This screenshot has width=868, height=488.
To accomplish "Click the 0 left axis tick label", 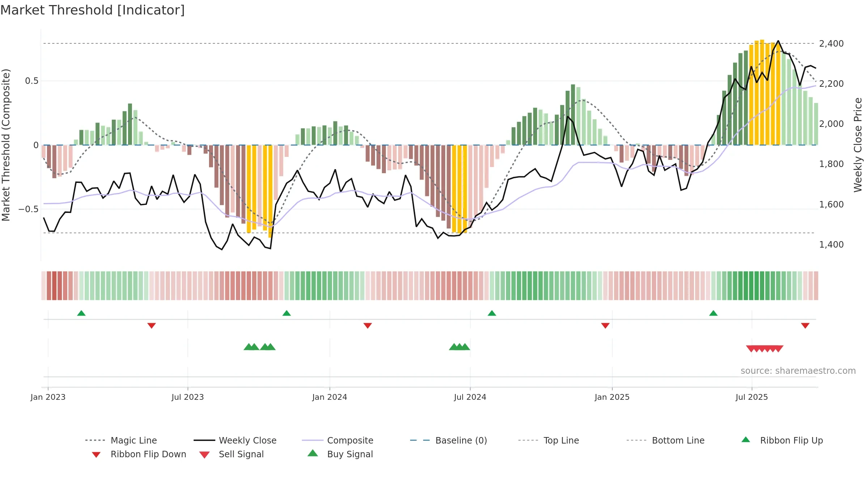I will click(36, 145).
